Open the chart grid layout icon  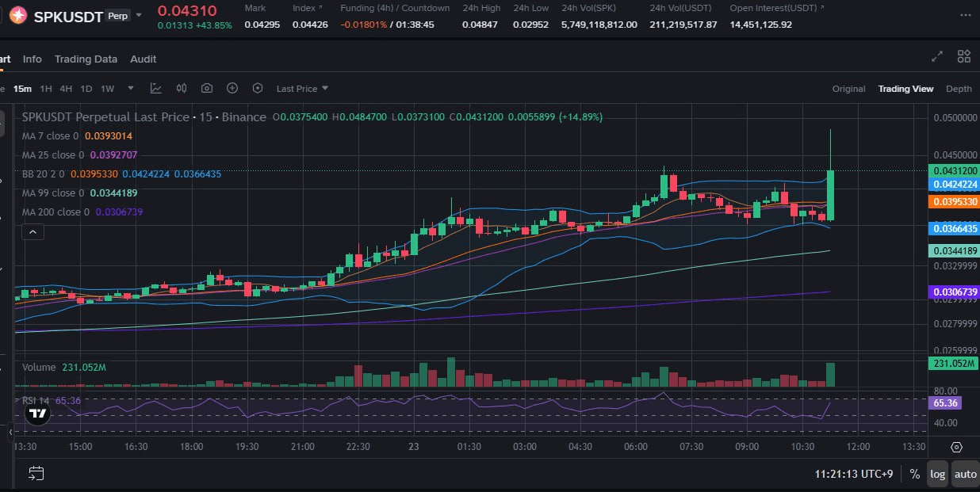[x=964, y=56]
